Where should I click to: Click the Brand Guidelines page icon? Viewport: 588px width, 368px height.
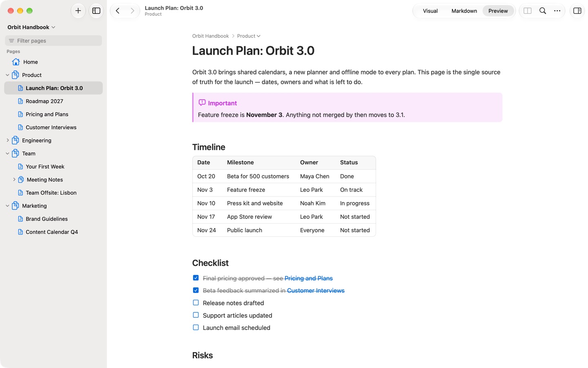pyautogui.click(x=20, y=219)
